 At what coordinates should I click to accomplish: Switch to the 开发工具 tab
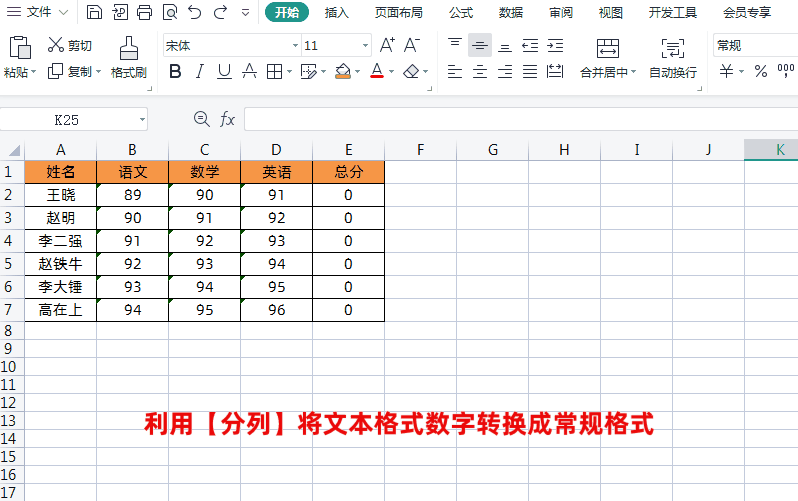coord(673,12)
